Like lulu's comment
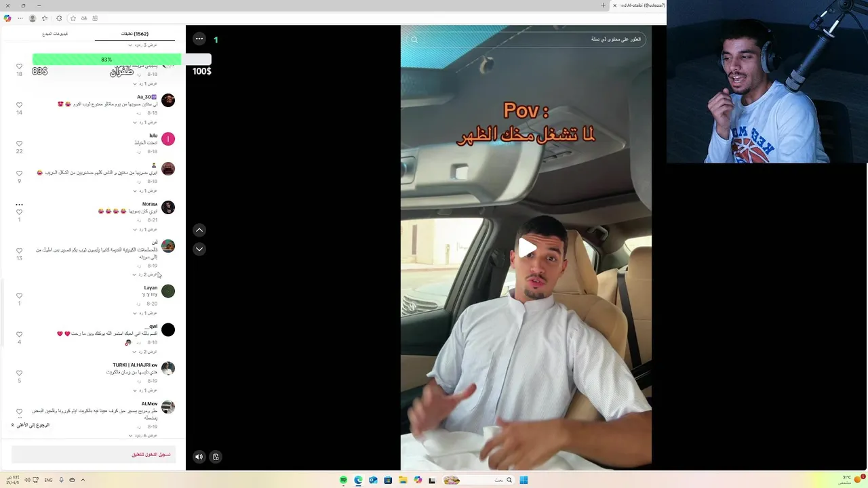Screen dimensions: 868x488 coord(19,144)
